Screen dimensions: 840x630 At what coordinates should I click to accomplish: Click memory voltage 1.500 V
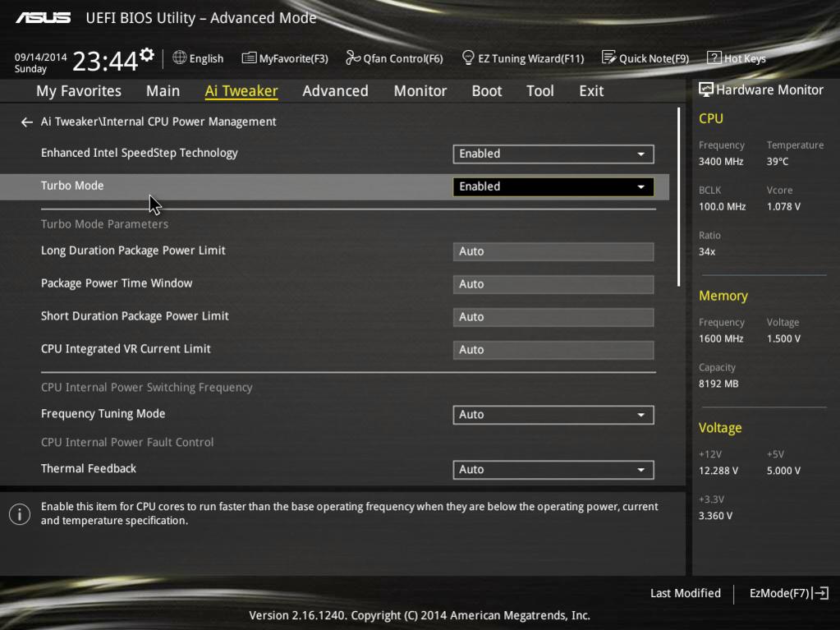click(783, 338)
